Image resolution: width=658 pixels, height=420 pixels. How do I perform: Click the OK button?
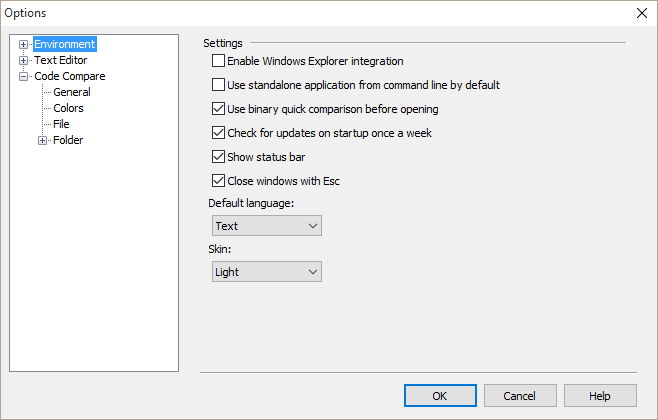pyautogui.click(x=440, y=396)
